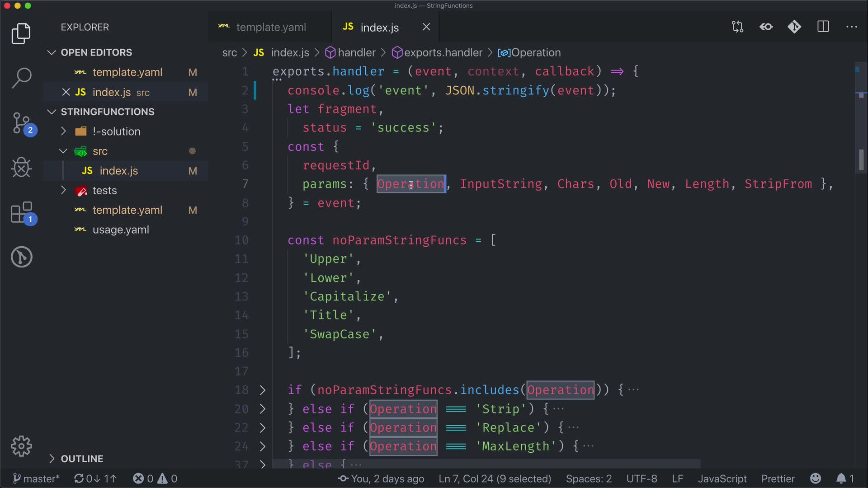The height and width of the screenshot is (488, 868).
Task: Open Source Control view with badge
Action: (x=21, y=123)
